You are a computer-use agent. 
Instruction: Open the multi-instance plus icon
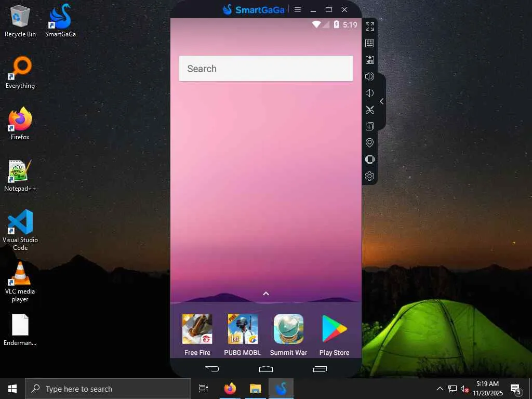(x=370, y=126)
